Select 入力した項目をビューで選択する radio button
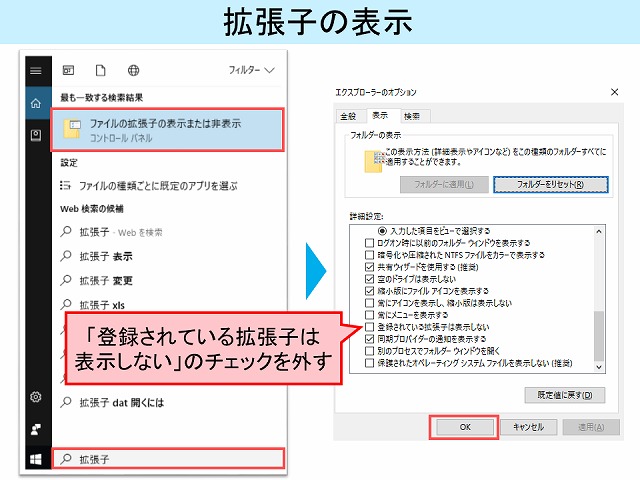The height and width of the screenshot is (480, 640). [x=382, y=231]
